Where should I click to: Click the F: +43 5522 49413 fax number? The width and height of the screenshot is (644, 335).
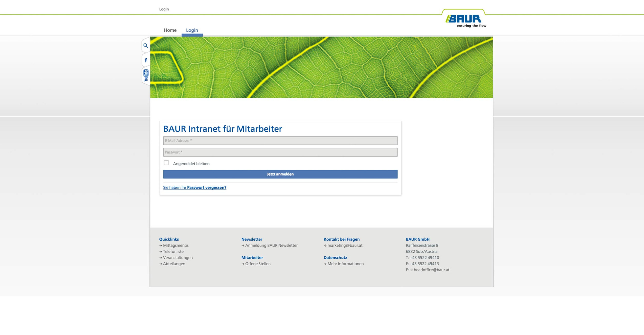point(422,264)
